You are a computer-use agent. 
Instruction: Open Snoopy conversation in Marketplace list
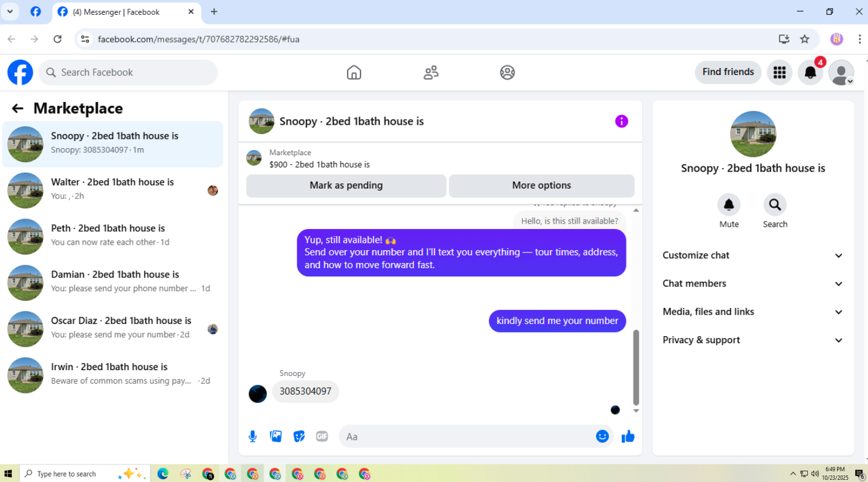point(113,144)
